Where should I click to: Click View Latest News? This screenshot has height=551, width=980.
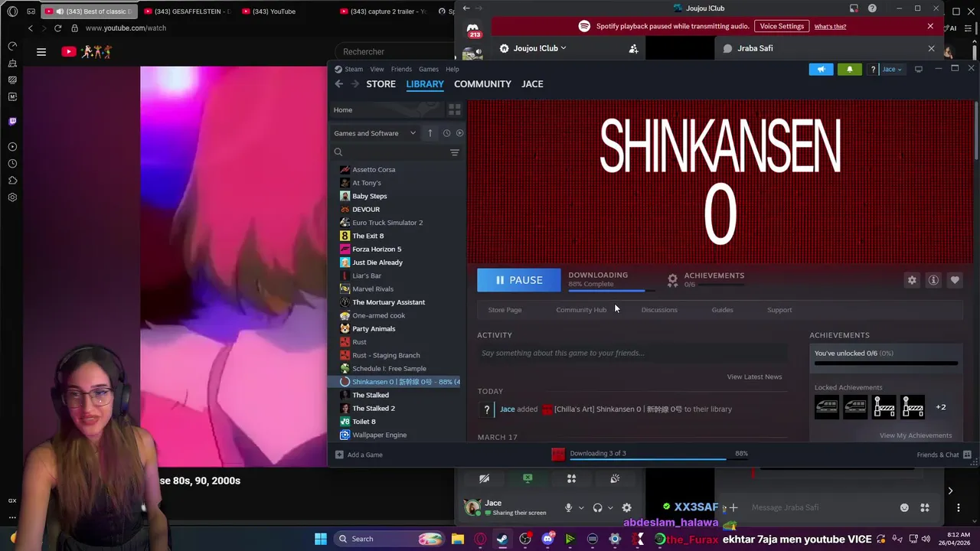754,377
